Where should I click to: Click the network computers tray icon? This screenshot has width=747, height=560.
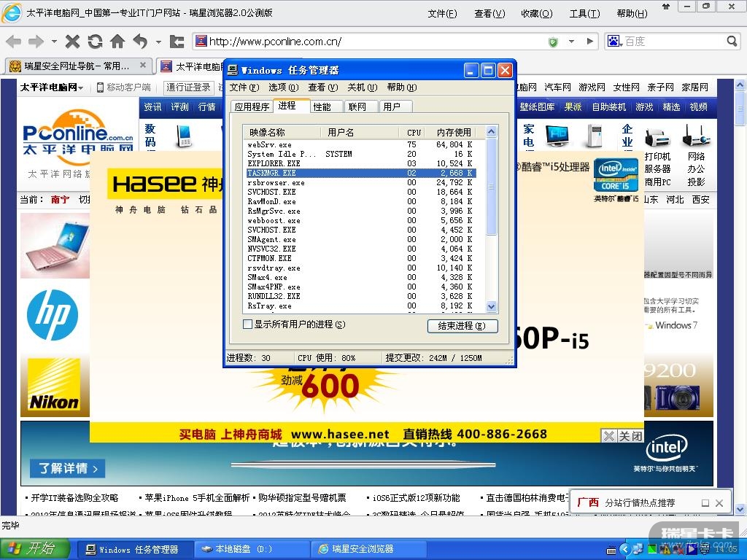[638, 549]
